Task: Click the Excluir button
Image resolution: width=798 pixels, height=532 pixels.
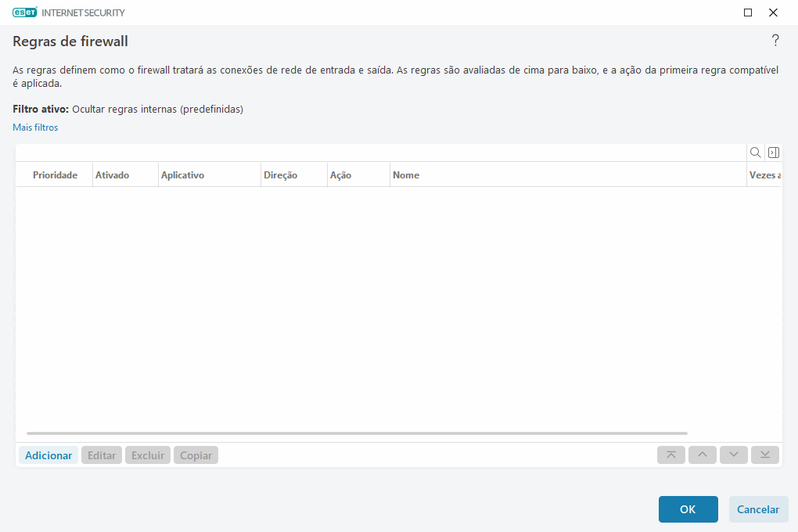Action: (147, 455)
